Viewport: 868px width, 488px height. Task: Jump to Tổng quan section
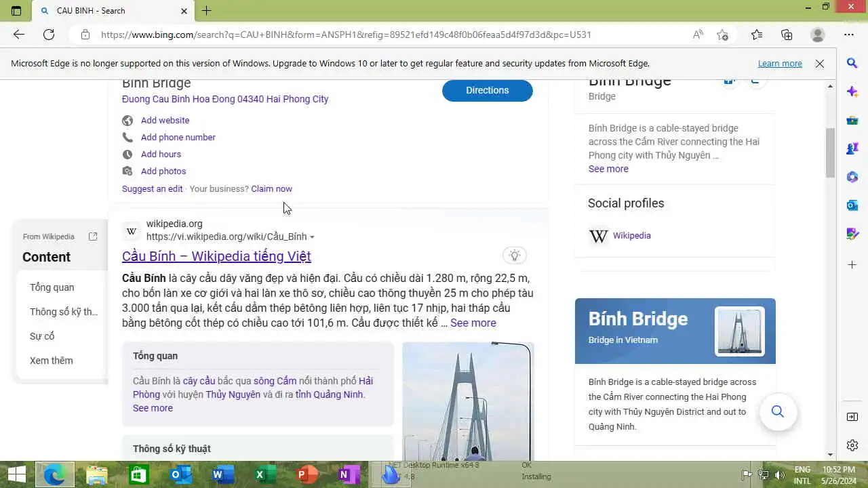[52, 287]
